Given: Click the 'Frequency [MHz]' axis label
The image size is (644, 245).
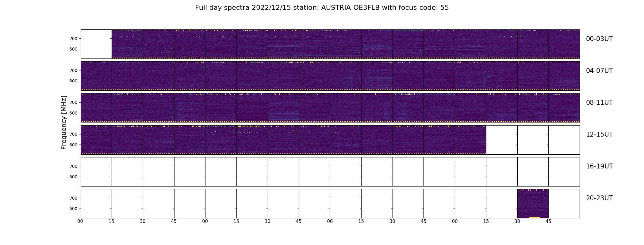Looking at the screenshot, I should click(64, 123).
